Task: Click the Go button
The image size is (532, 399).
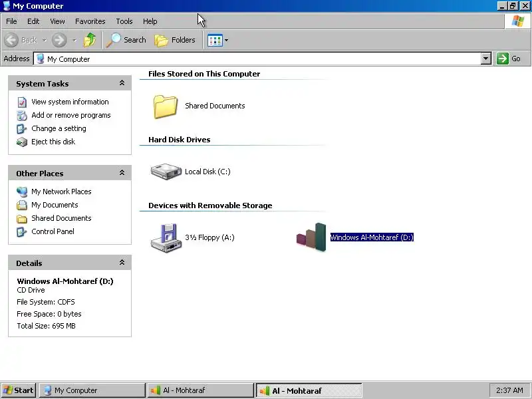Action: (509, 59)
